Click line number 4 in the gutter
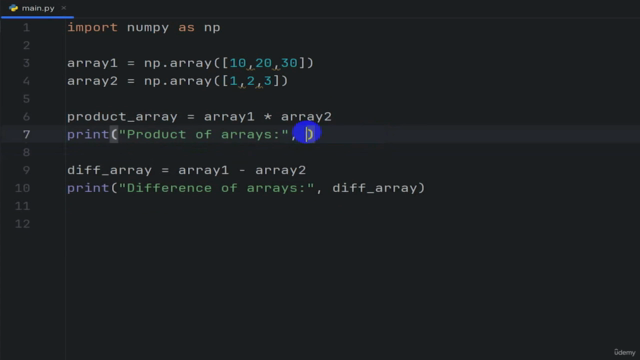Viewport: 640px width, 360px height. point(27,81)
